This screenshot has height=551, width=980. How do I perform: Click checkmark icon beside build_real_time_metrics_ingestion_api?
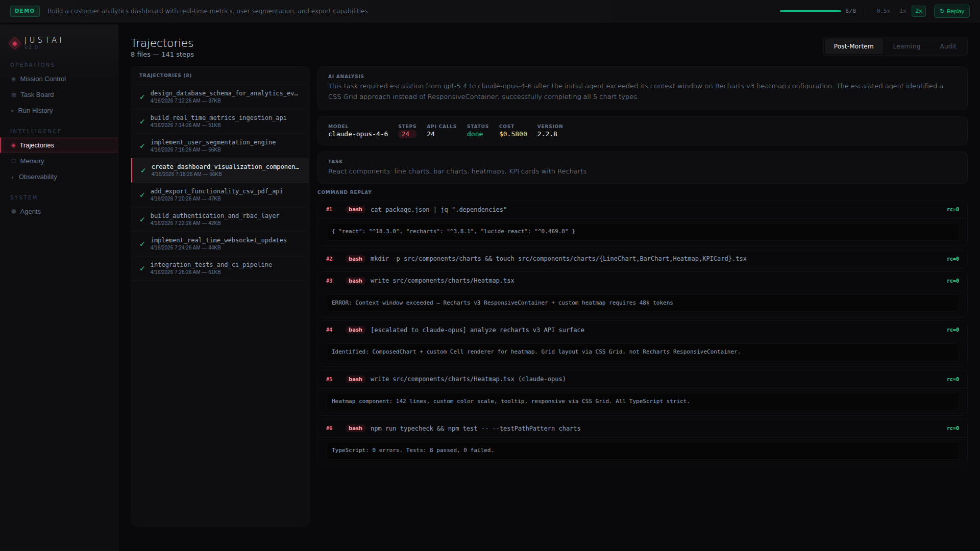pos(142,121)
